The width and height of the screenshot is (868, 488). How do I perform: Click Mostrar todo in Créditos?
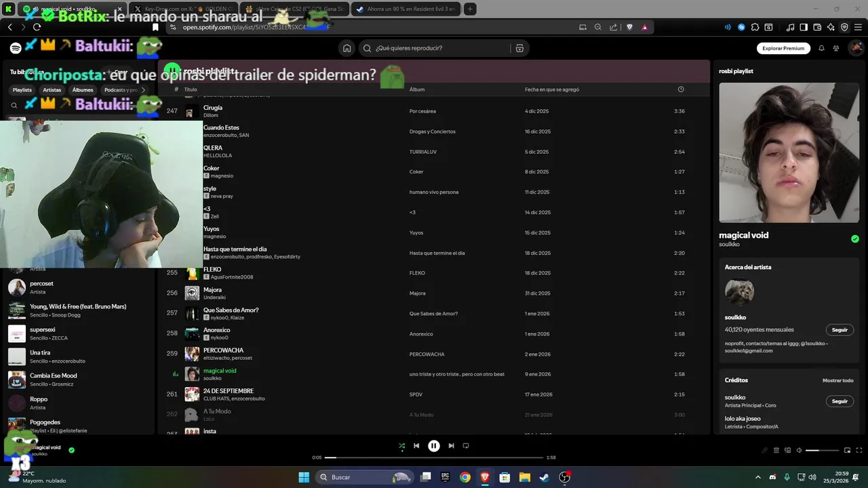[x=837, y=380]
